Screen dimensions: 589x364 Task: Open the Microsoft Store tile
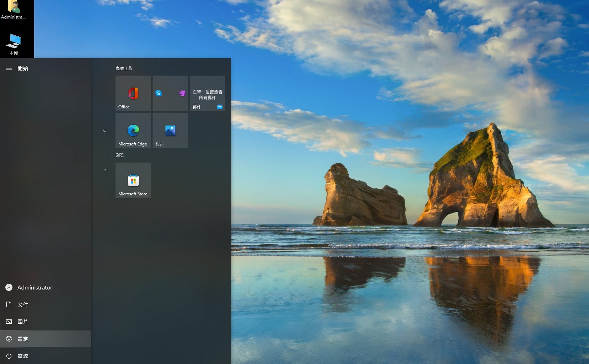click(x=133, y=180)
